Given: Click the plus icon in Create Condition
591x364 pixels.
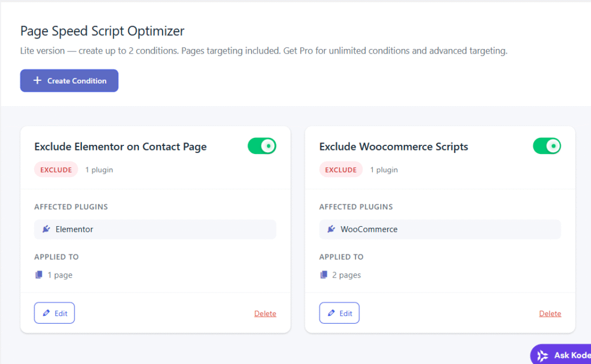Looking at the screenshot, I should tap(37, 81).
